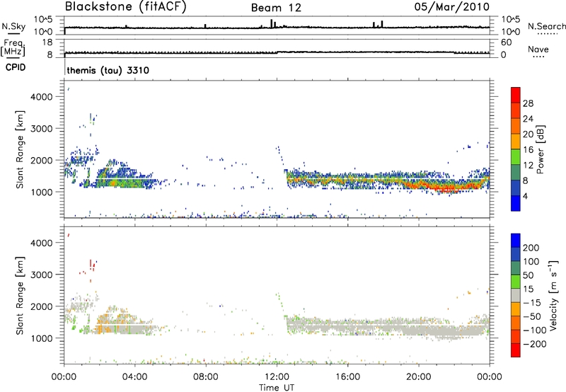Click the 'Time UT' axis label
This screenshot has height=392, width=566.
(277, 388)
